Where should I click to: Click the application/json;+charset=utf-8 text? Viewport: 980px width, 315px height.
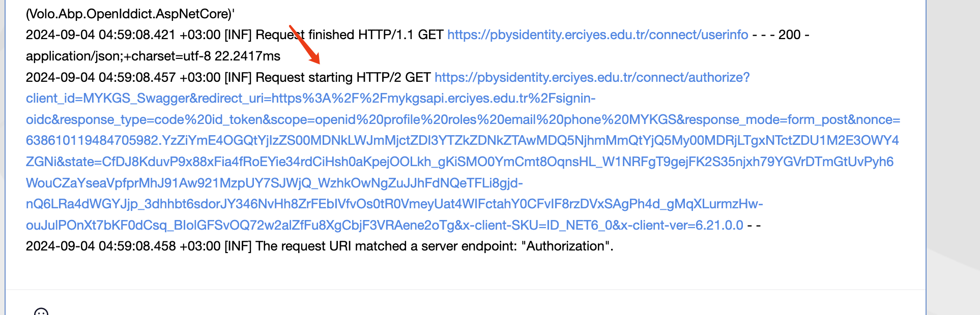118,56
